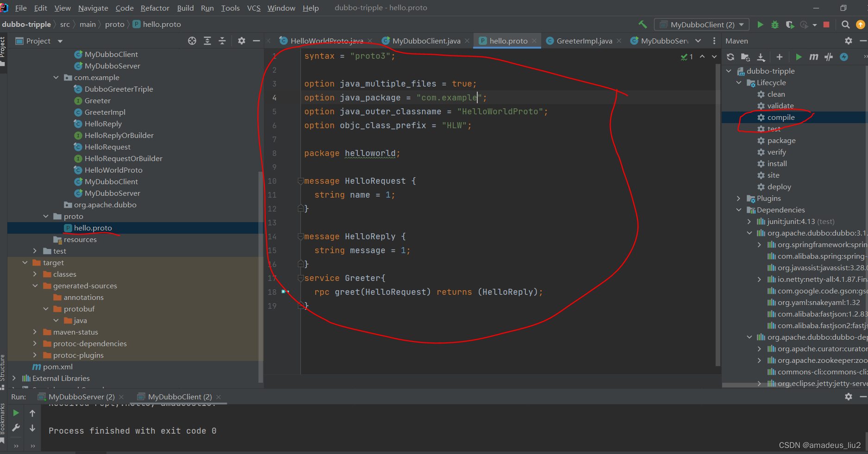
Task: Collapse All in Project panel toolbar
Action: (222, 41)
